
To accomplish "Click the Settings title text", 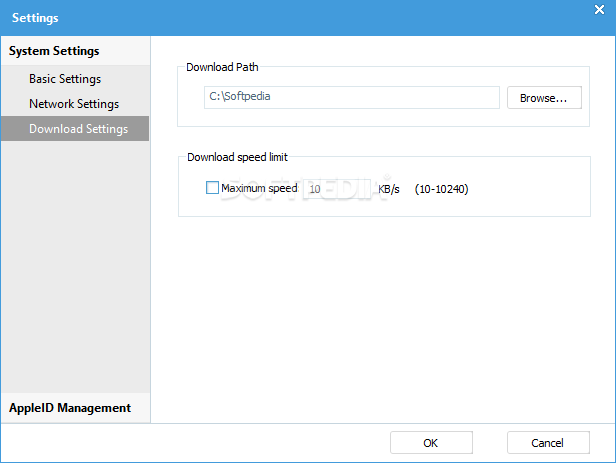I will point(35,18).
